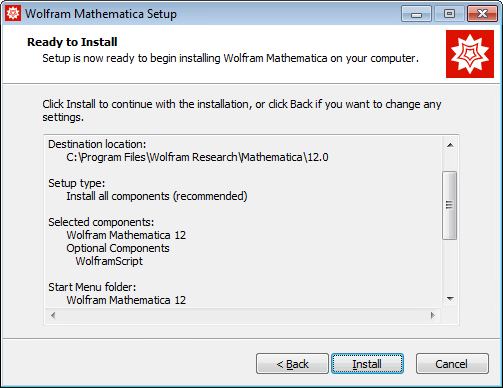Click the Install button

coord(367,364)
